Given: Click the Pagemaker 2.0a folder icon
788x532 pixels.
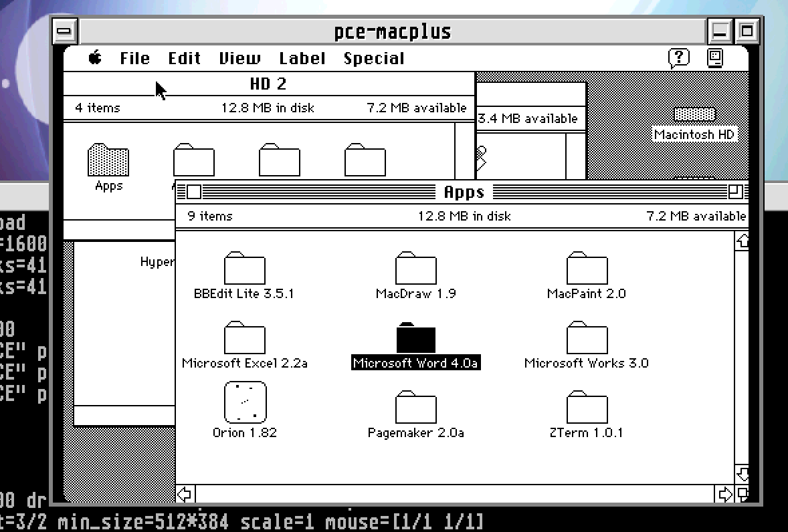Looking at the screenshot, I should (415, 407).
